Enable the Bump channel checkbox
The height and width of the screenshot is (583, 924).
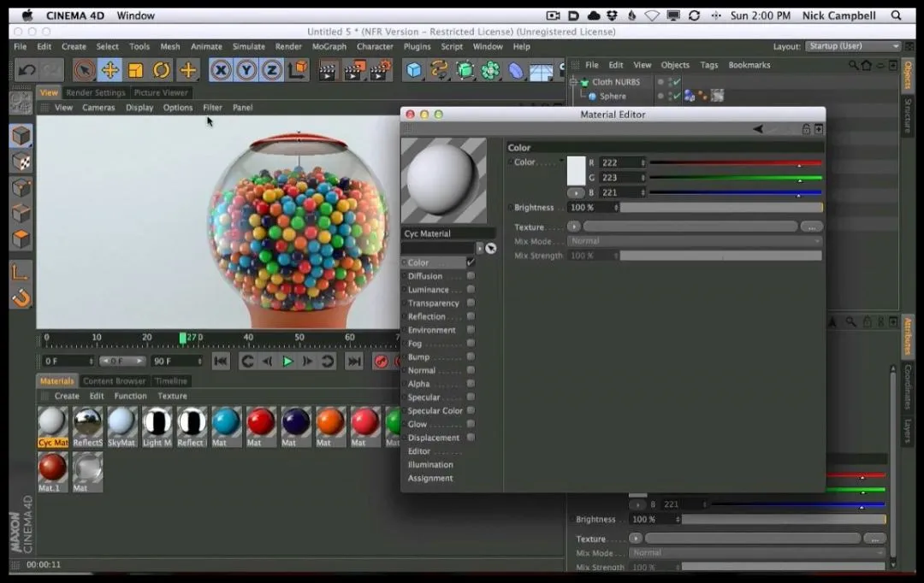(471, 356)
